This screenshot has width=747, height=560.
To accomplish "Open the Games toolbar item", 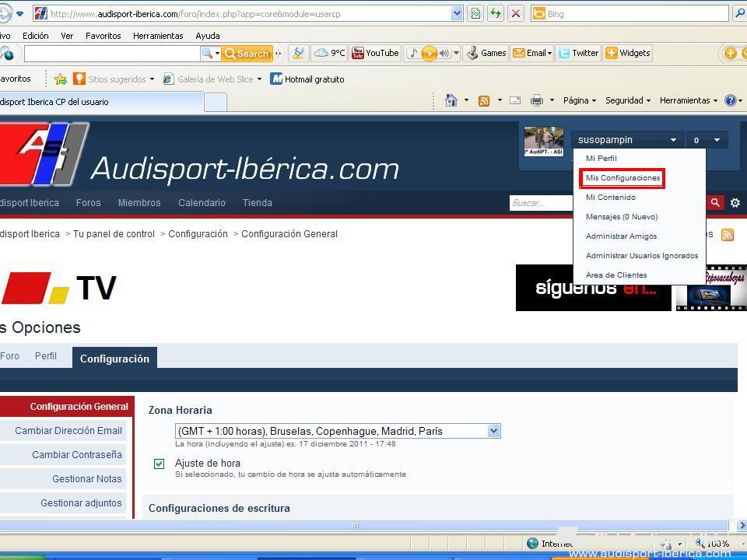I will (486, 53).
